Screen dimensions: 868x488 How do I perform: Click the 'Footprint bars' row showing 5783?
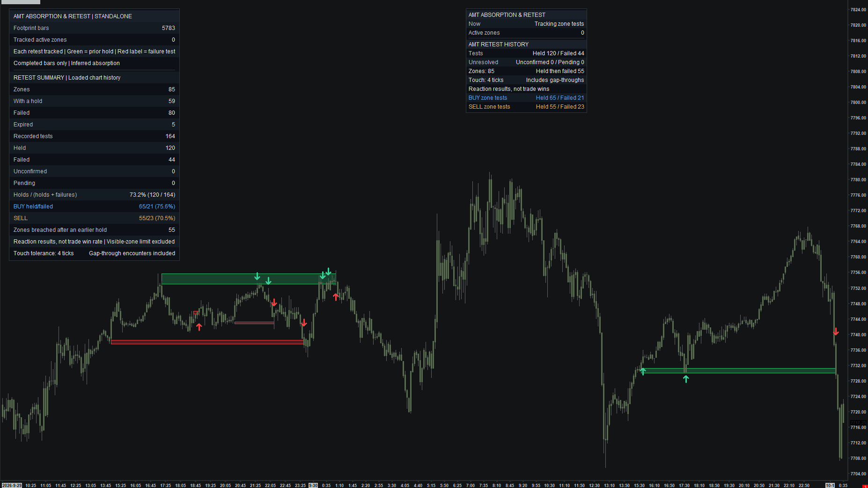94,28
